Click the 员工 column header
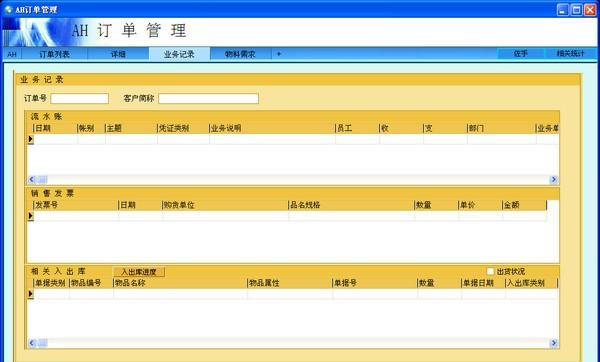600x362 pixels. [x=357, y=128]
